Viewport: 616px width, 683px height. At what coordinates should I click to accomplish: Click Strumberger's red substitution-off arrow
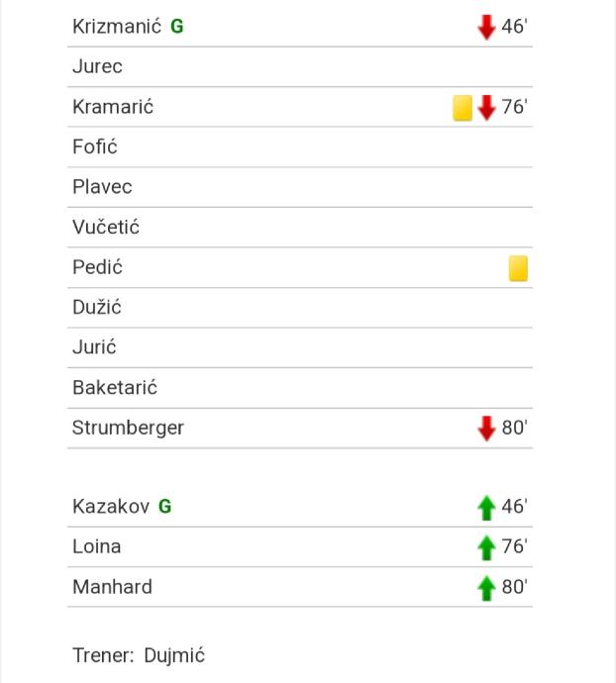tap(486, 429)
